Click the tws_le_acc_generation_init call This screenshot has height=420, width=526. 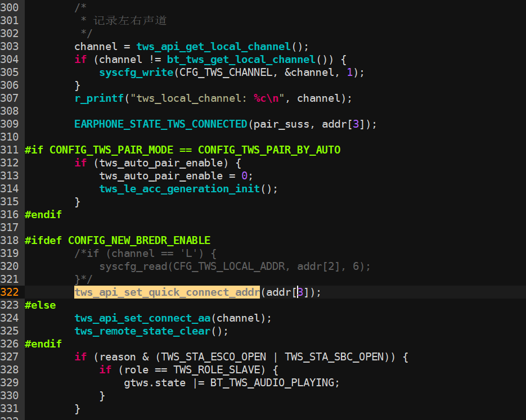[179, 189]
